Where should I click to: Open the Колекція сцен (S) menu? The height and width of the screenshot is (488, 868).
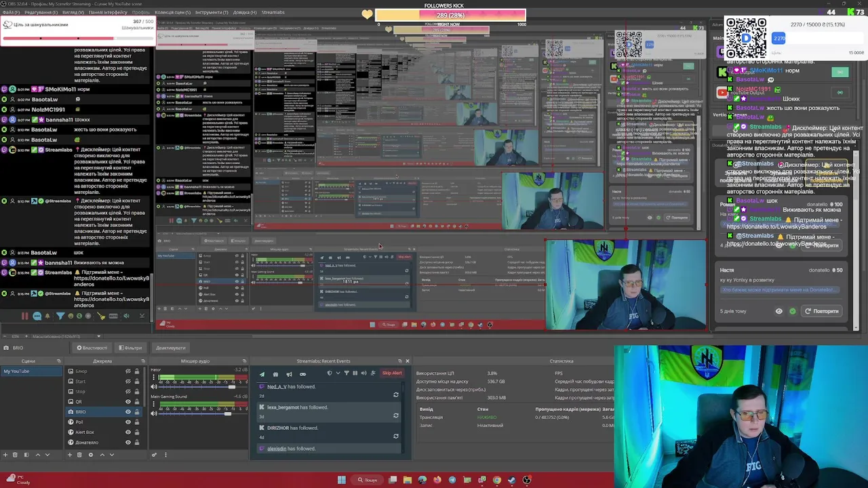pyautogui.click(x=172, y=12)
